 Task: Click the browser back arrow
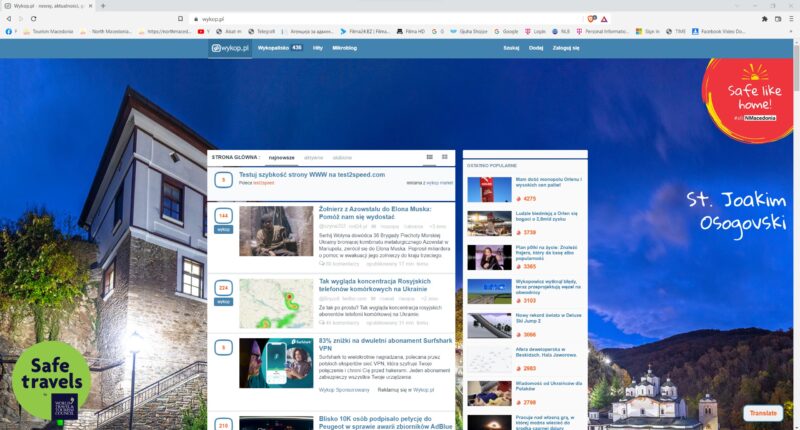pyautogui.click(x=9, y=19)
